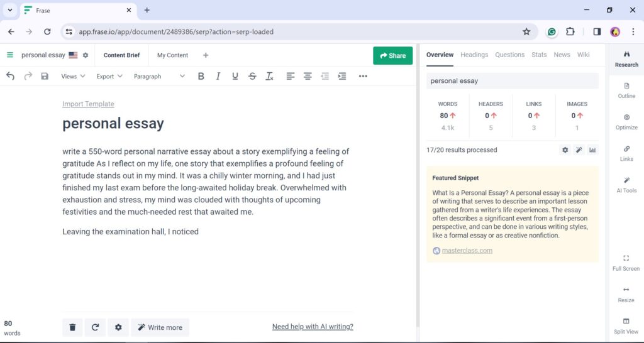Increase paragraph indent

(341, 76)
